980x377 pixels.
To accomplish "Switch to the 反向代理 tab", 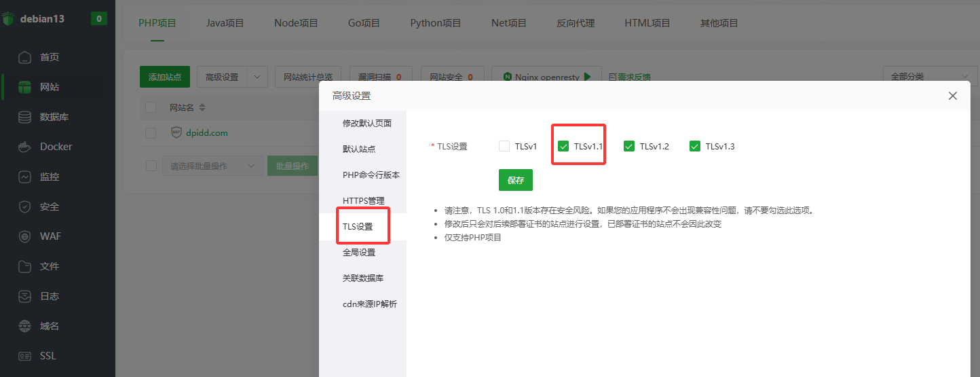I will click(x=576, y=22).
